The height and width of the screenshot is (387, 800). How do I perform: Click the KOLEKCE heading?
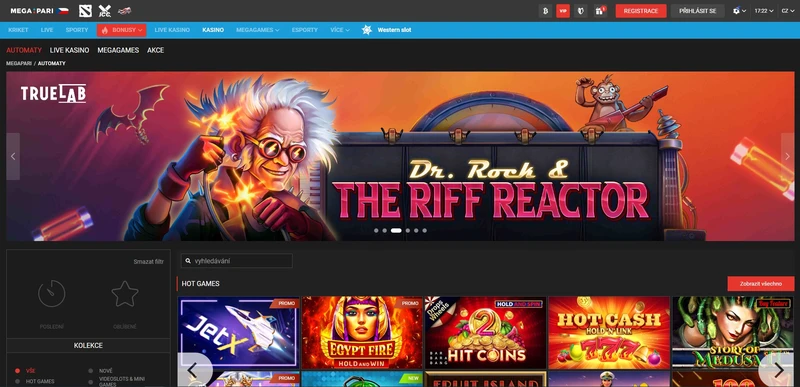click(88, 345)
